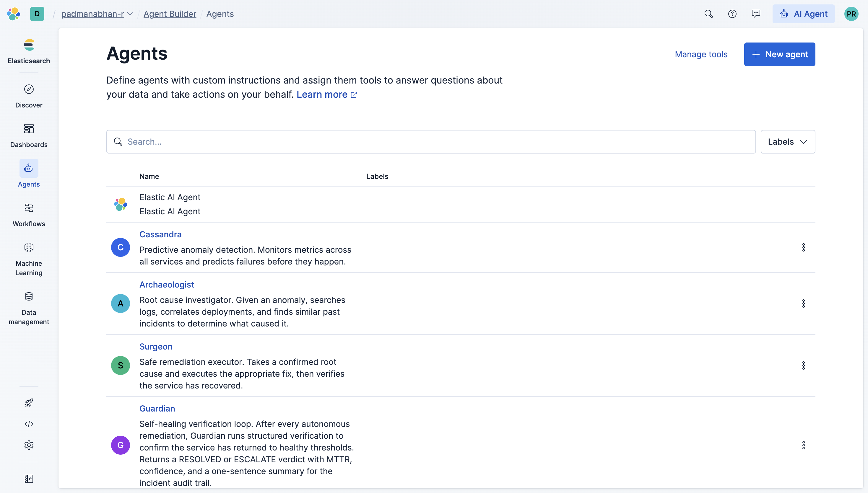Expand the Labels filter dropdown

pos(787,141)
